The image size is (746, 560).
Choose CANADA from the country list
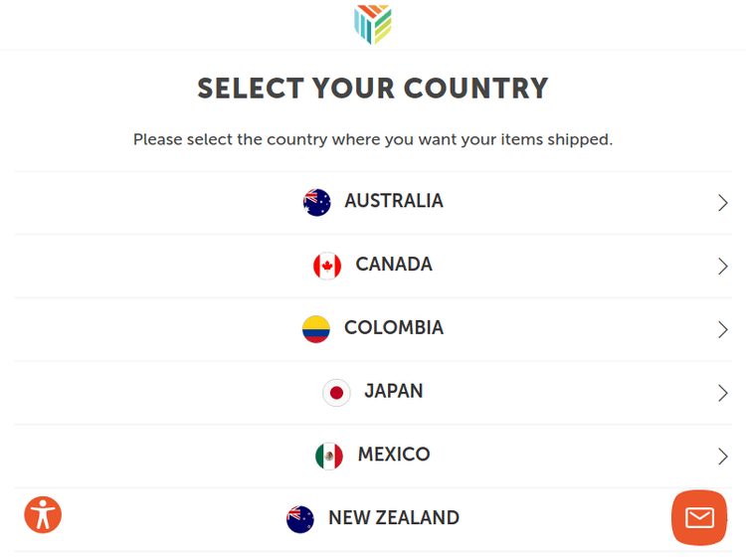point(394,265)
